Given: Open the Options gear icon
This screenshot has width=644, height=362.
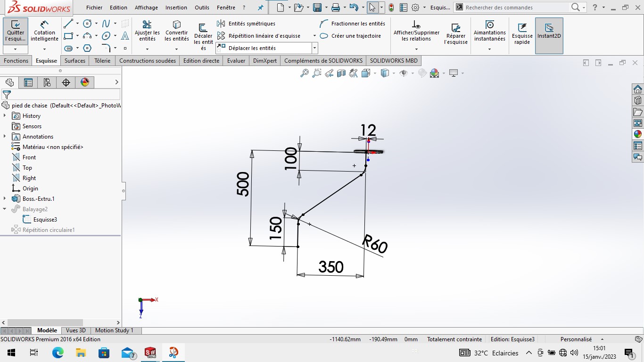Looking at the screenshot, I should [x=415, y=8].
